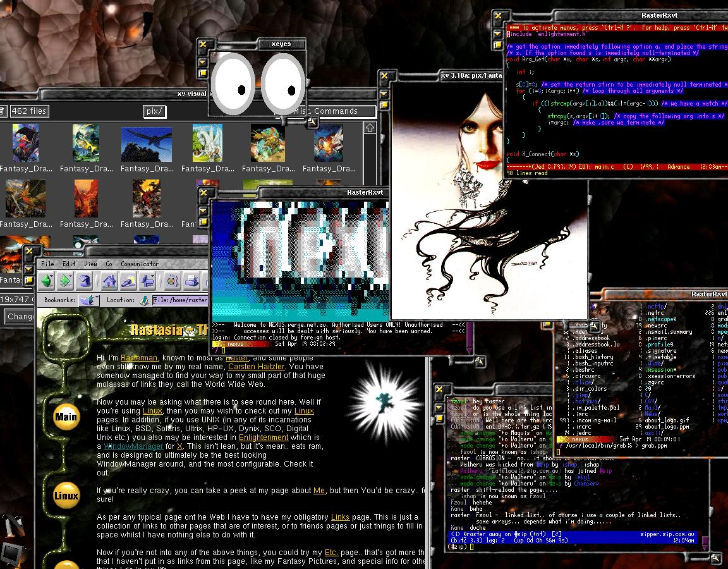The height and width of the screenshot is (569, 728).
Task: Open the pix/ directory dropdown in xv
Action: [x=154, y=111]
